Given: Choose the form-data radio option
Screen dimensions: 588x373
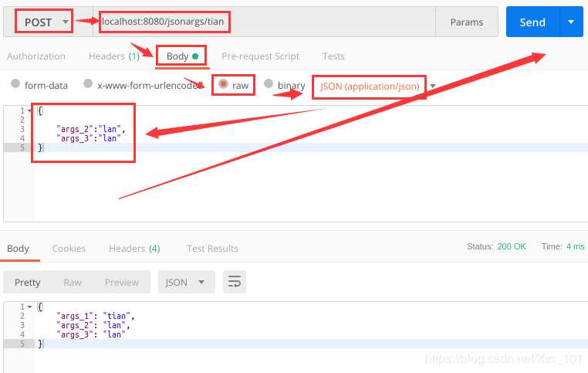Looking at the screenshot, I should (x=15, y=83).
